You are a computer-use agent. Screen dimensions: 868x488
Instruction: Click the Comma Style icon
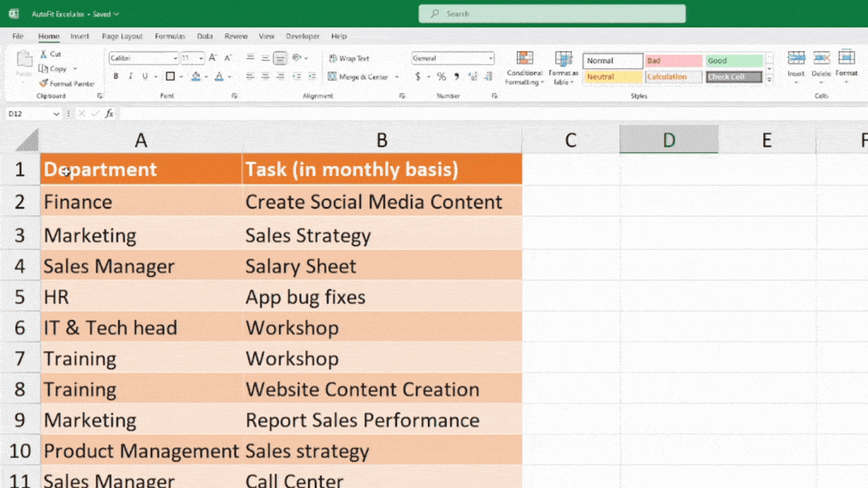pyautogui.click(x=457, y=76)
